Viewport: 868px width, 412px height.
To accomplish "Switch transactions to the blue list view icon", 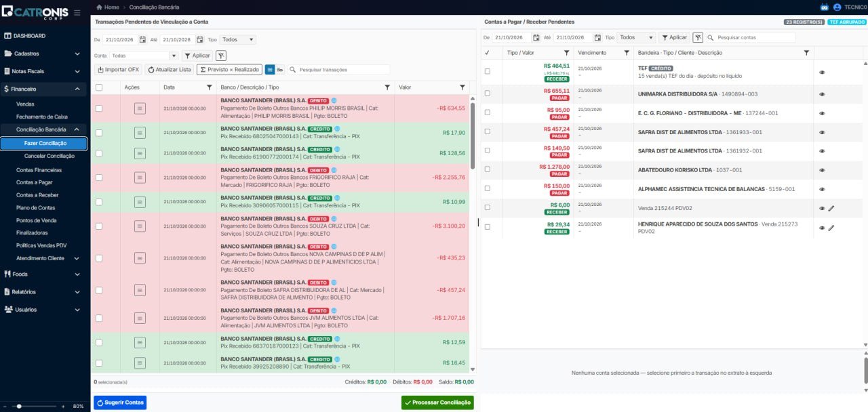I will (269, 69).
